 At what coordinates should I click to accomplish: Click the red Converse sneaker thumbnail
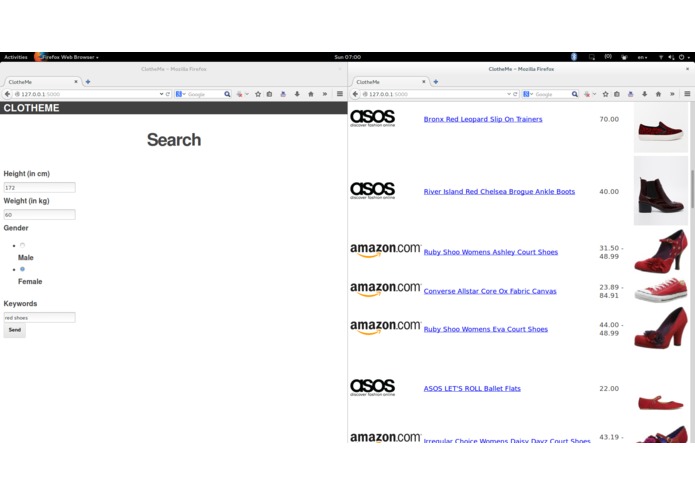pos(660,291)
